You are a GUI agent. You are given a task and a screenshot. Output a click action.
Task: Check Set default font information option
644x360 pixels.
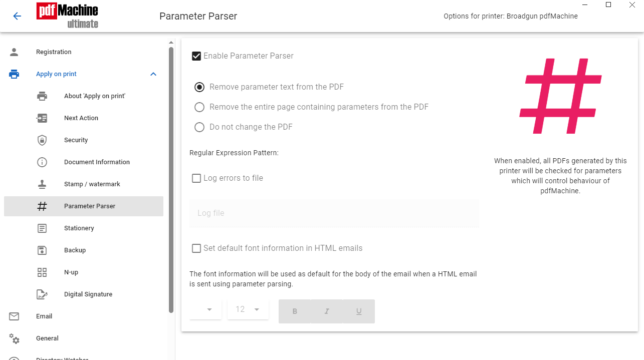coord(196,248)
